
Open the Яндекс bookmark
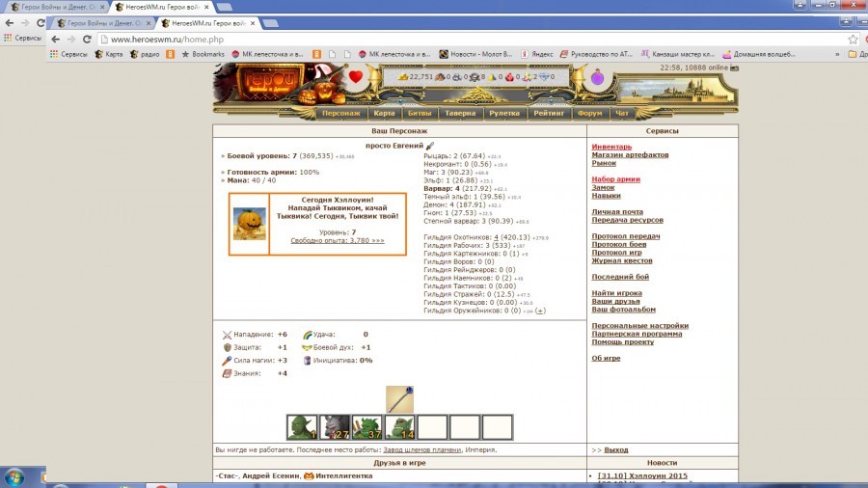click(x=536, y=54)
